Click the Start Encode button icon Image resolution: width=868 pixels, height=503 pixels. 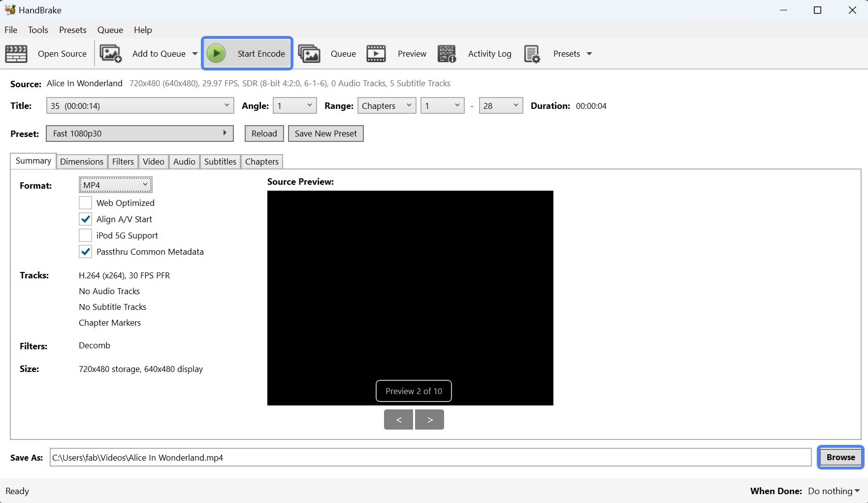click(217, 53)
